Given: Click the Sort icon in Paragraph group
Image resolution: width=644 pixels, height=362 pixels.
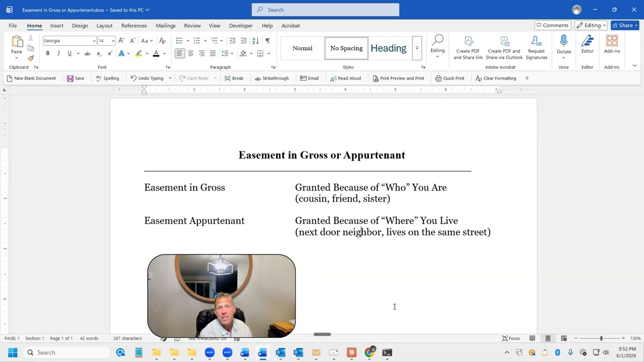Looking at the screenshot, I should tap(256, 40).
